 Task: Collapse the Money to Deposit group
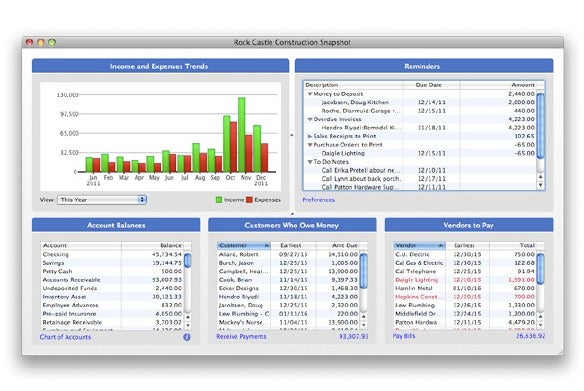point(310,94)
